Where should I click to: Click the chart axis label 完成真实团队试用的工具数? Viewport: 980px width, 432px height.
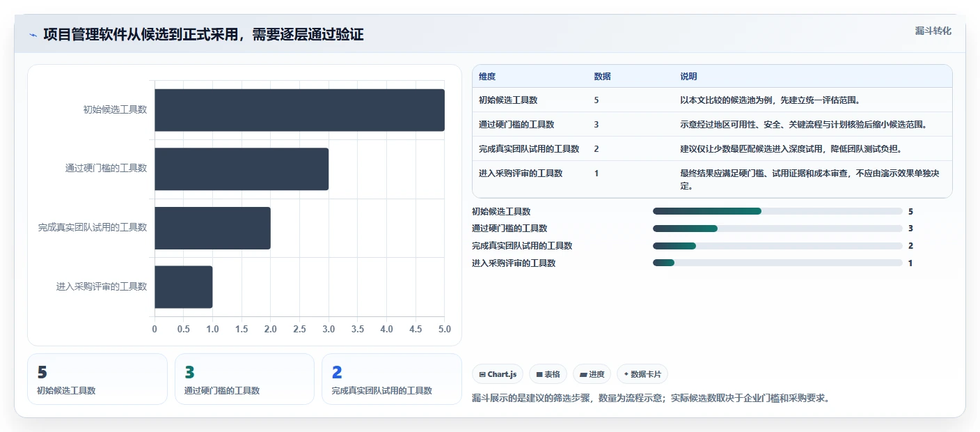click(93, 227)
